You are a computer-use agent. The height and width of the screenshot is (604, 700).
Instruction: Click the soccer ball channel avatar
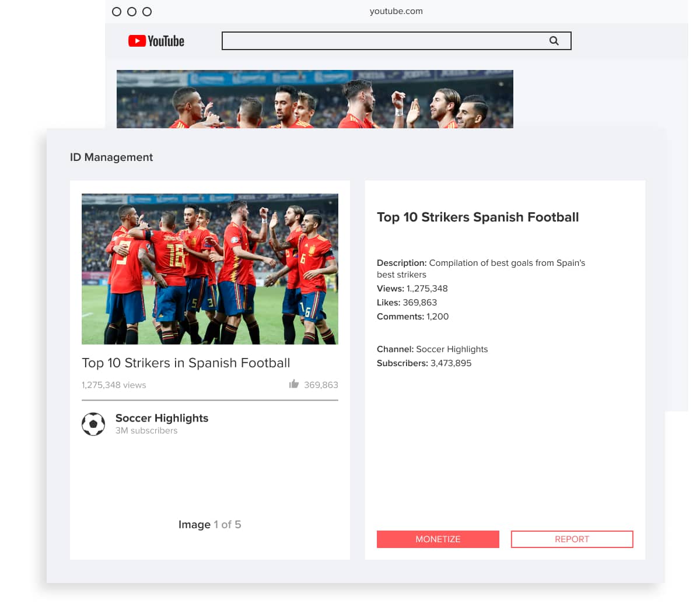[x=93, y=424]
